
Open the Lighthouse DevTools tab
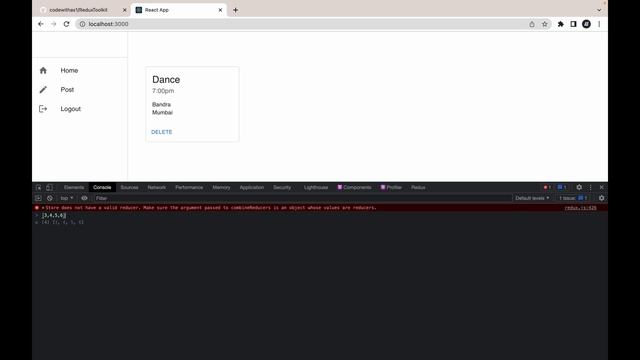[x=316, y=187]
